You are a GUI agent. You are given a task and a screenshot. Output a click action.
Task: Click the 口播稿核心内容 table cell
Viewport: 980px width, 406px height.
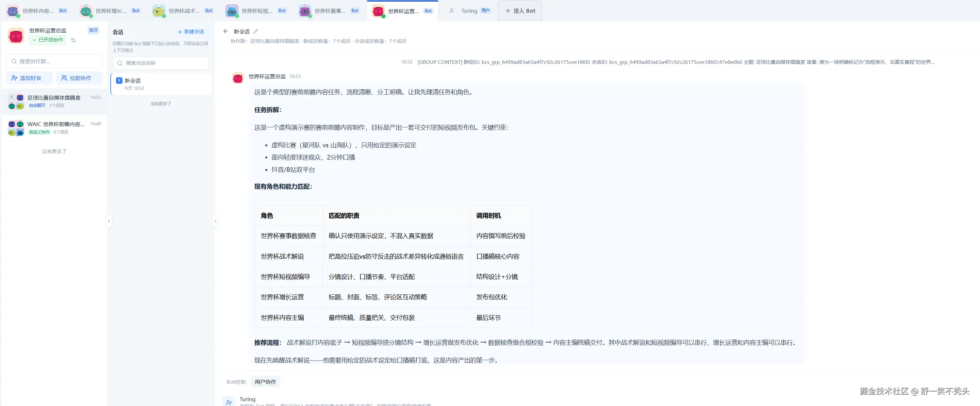pyautogui.click(x=501, y=256)
